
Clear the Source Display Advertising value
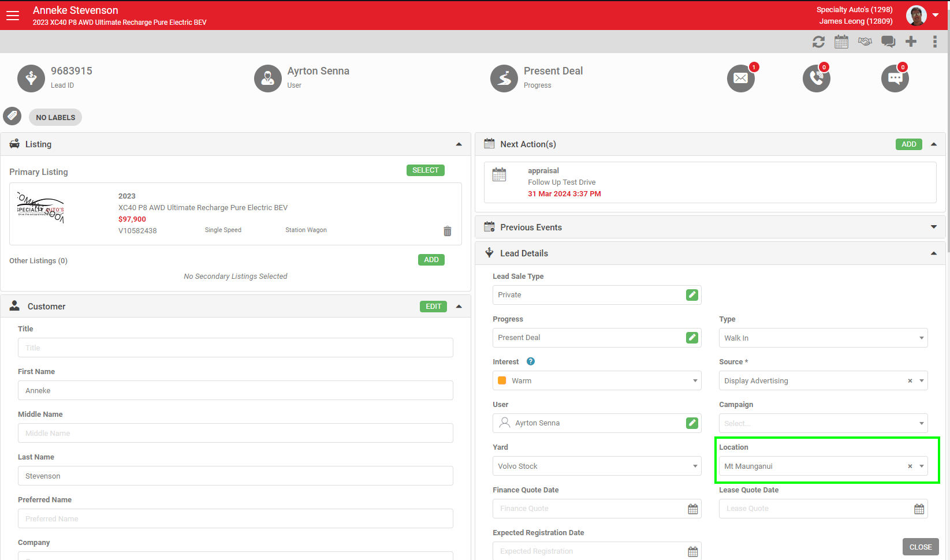point(910,381)
